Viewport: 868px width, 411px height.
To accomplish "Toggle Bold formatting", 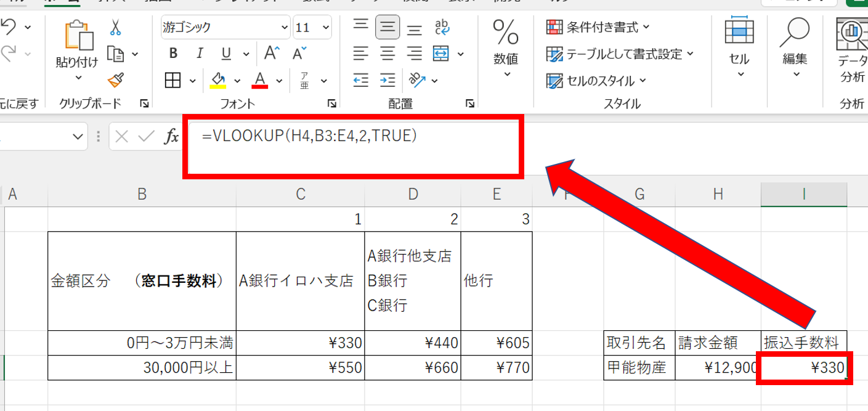I will point(174,53).
